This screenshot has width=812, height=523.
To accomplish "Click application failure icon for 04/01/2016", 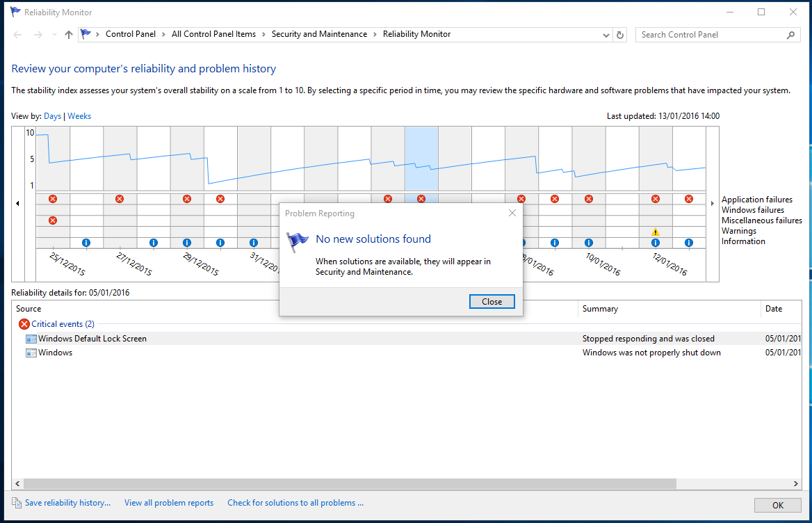I will 388,199.
